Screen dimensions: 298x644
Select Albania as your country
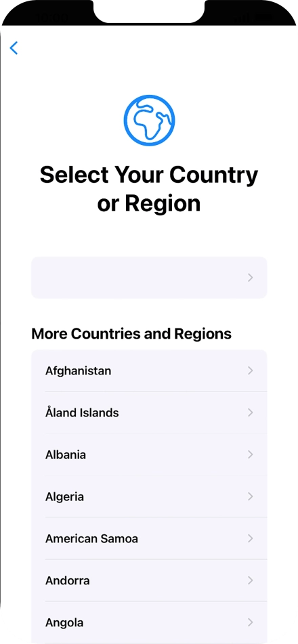pos(149,454)
